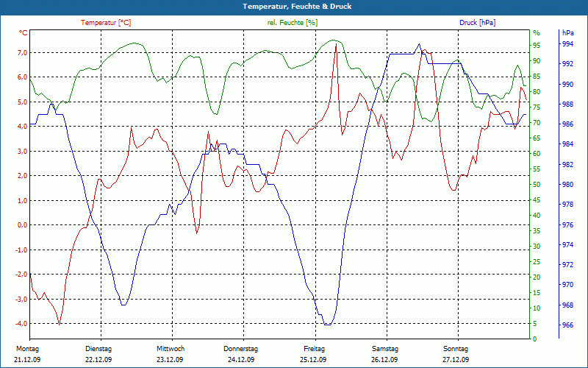Click the 'Mittwoch' day label
This screenshot has height=368, width=588.
click(171, 349)
